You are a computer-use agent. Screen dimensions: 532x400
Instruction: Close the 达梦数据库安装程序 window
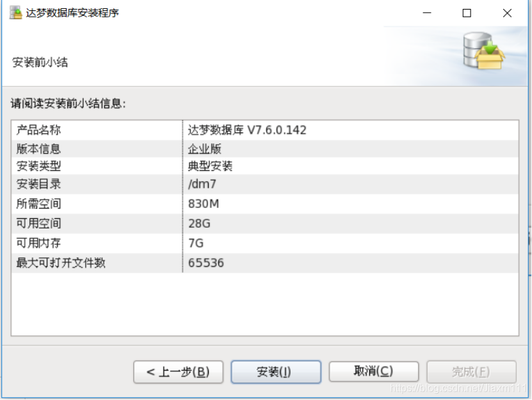point(507,13)
